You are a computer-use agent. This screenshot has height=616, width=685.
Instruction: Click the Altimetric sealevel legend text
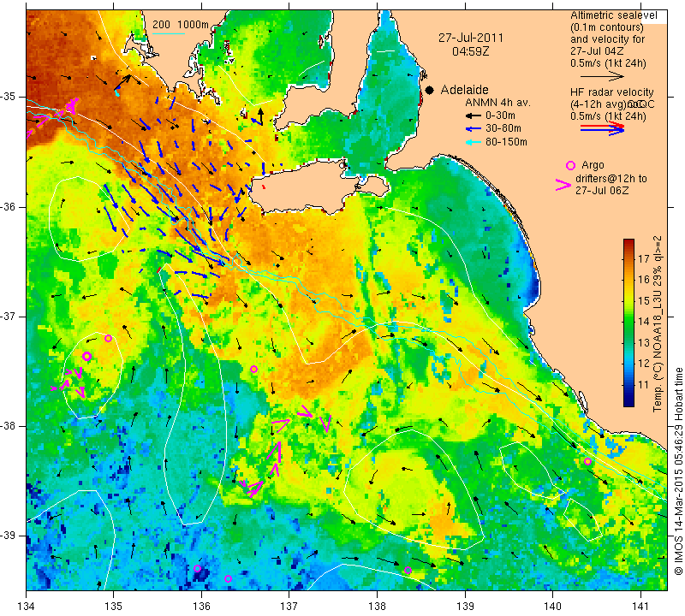613,15
